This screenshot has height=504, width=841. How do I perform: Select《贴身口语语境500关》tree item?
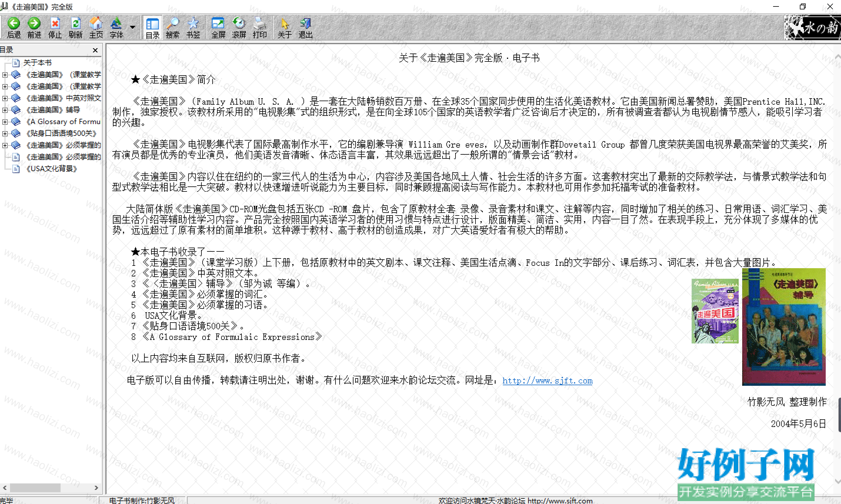pos(61,133)
